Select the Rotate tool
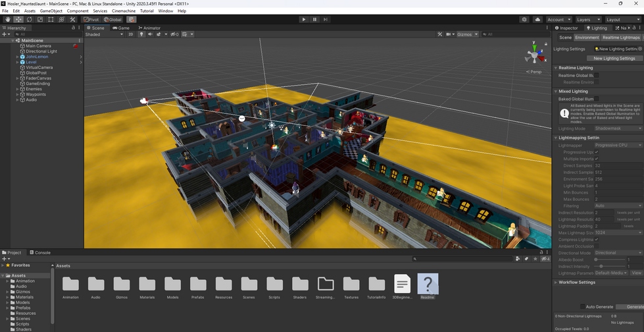Image resolution: width=644 pixels, height=332 pixels. (29, 19)
